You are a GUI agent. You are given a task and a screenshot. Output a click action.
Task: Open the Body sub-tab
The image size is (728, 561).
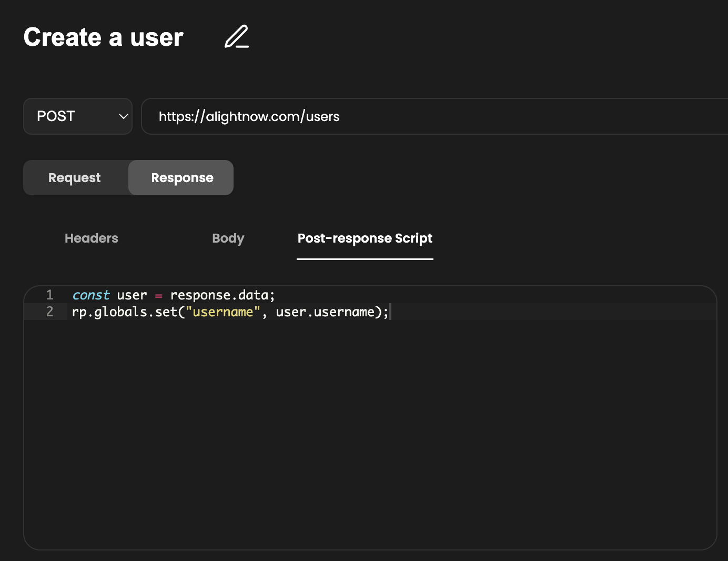[228, 238]
